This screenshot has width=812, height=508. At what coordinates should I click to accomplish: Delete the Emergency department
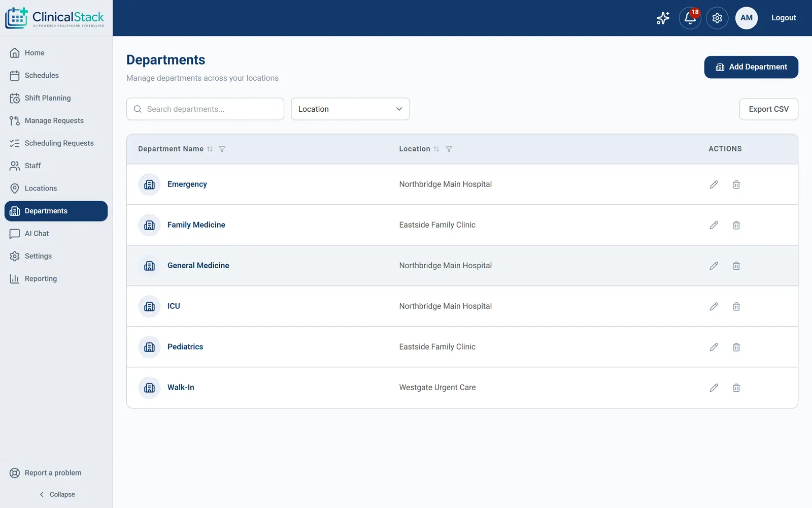coord(736,184)
